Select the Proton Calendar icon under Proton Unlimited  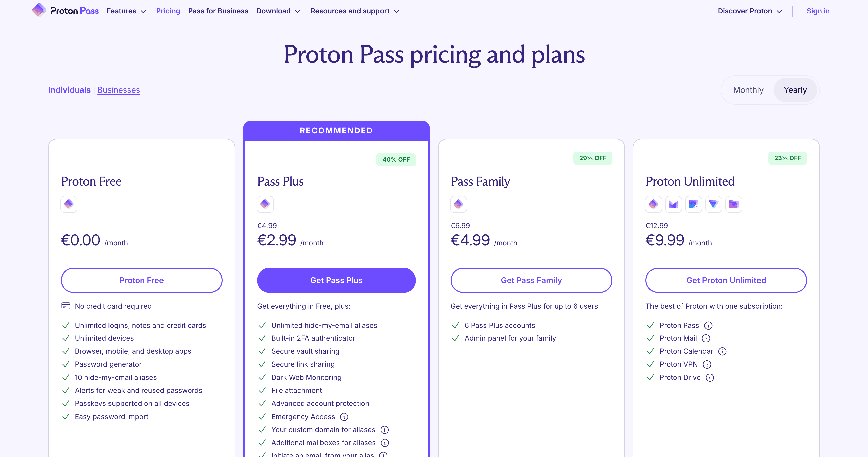693,204
